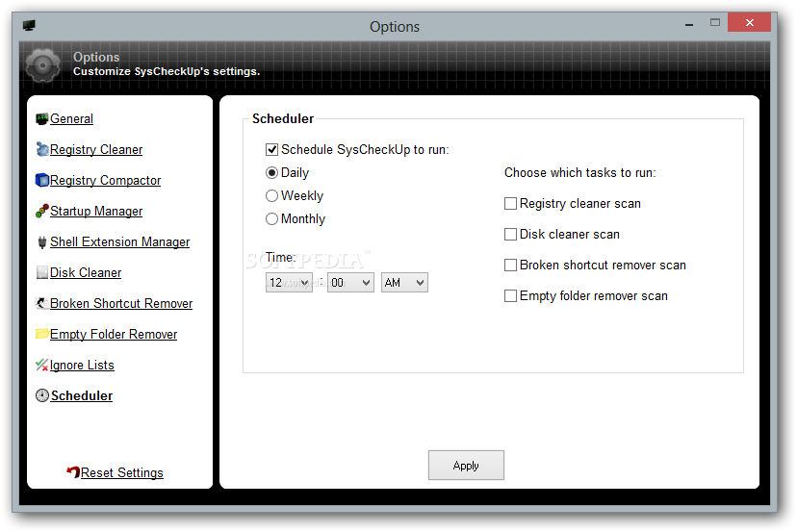Click the Registry Compactor cube icon
The width and height of the screenshot is (797, 532).
[x=41, y=181]
